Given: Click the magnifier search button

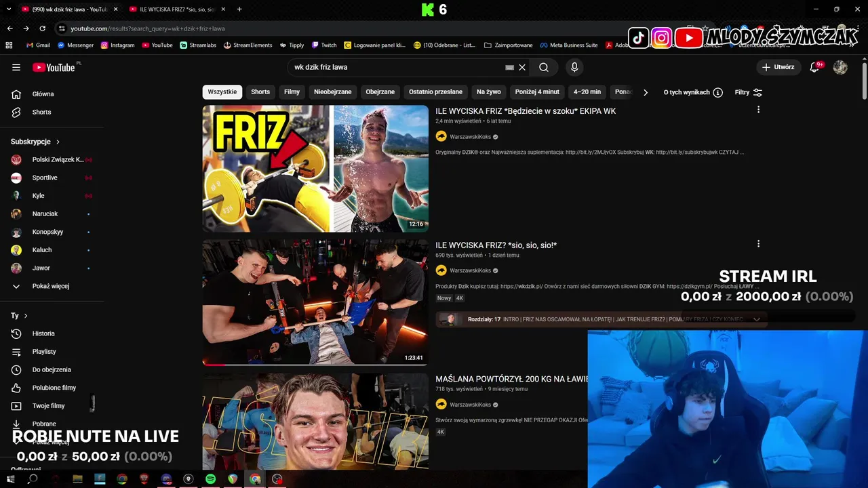Looking at the screenshot, I should (544, 67).
